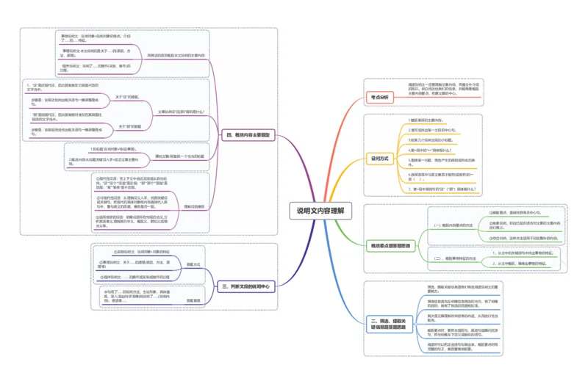Select the 设问方式 branch node
588x384 pixels.
click(x=380, y=156)
